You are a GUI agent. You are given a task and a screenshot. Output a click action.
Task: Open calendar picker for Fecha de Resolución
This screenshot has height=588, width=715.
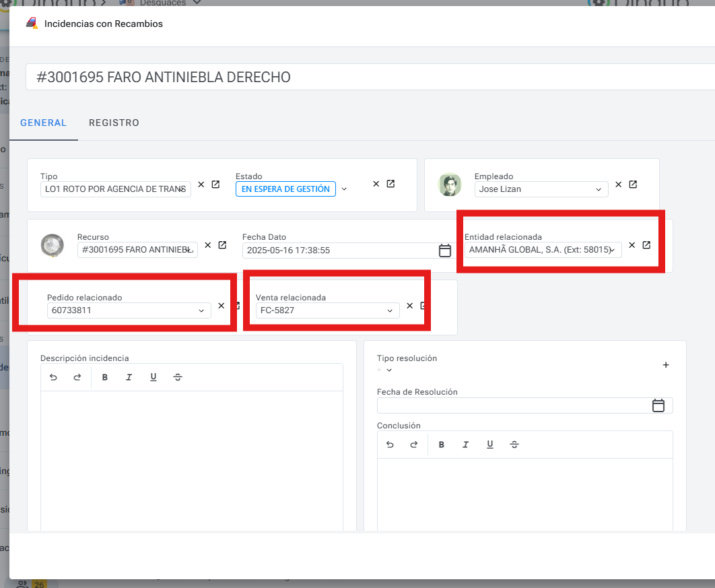658,405
